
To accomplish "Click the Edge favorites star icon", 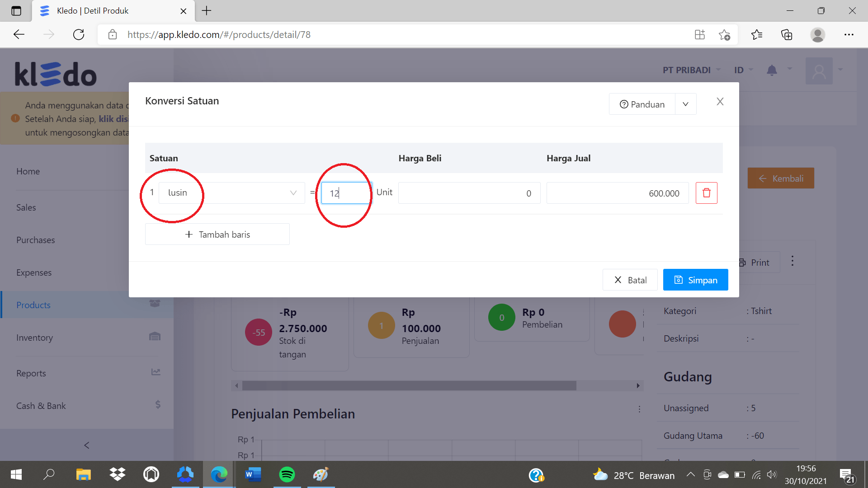I will 756,35.
